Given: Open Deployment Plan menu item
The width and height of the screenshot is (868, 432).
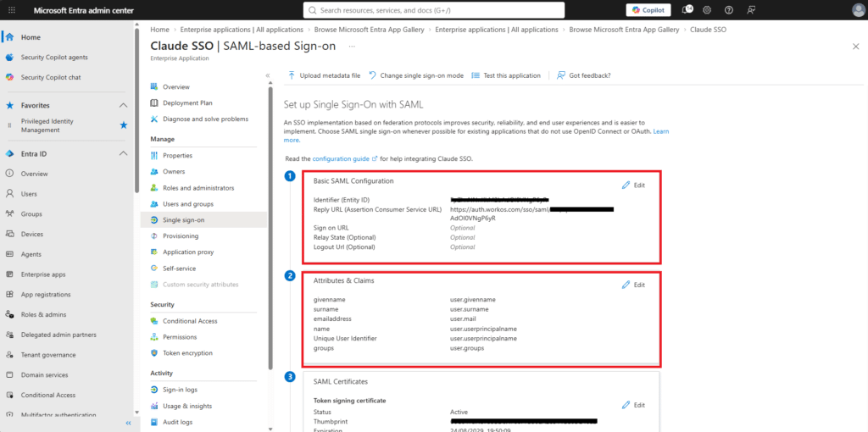Looking at the screenshot, I should (187, 102).
